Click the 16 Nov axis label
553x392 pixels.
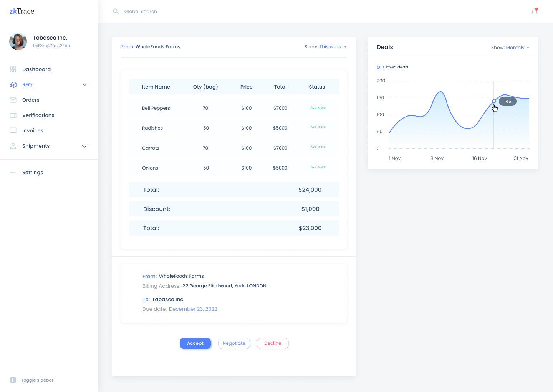(x=480, y=158)
